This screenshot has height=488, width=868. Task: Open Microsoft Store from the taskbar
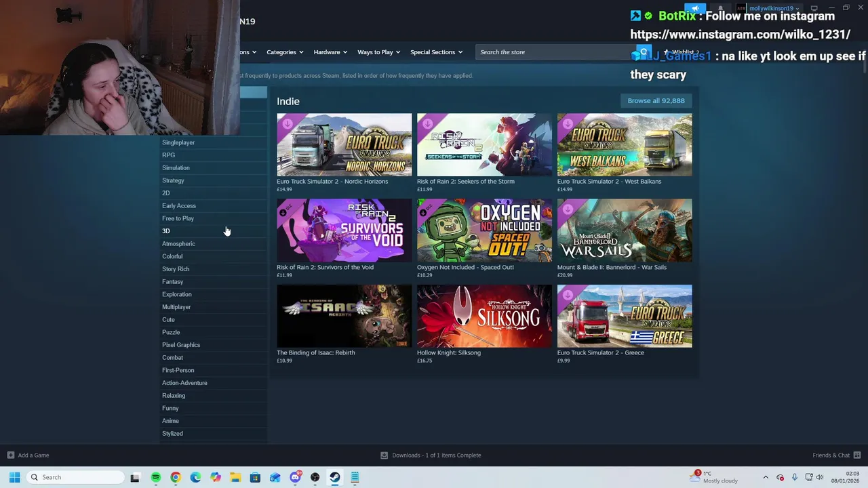255,477
